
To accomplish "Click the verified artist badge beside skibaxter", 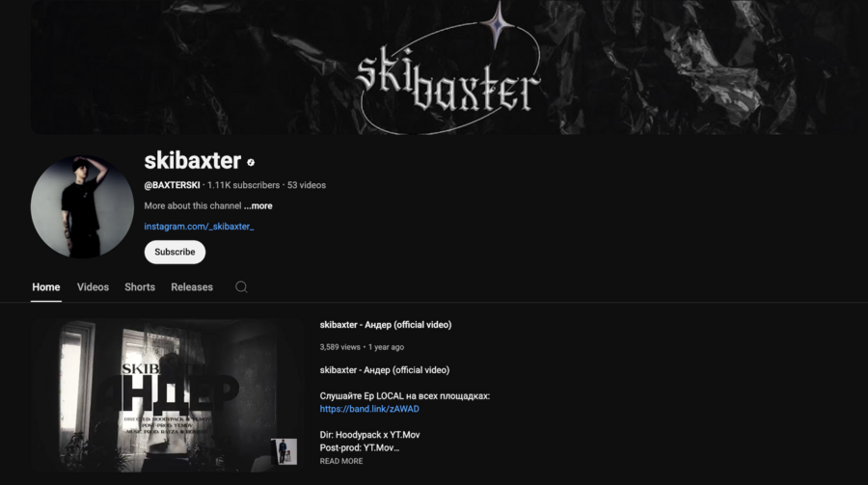I will click(251, 162).
